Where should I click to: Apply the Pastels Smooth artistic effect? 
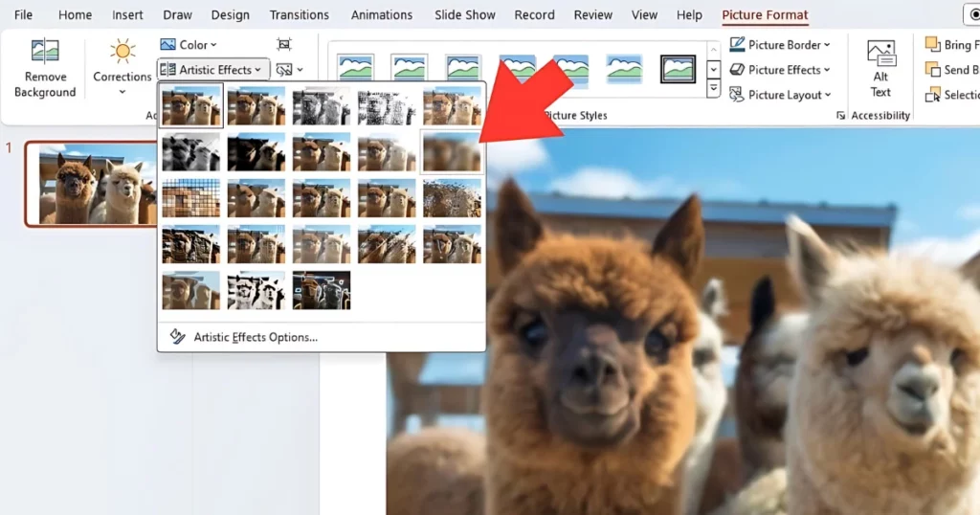coord(387,244)
